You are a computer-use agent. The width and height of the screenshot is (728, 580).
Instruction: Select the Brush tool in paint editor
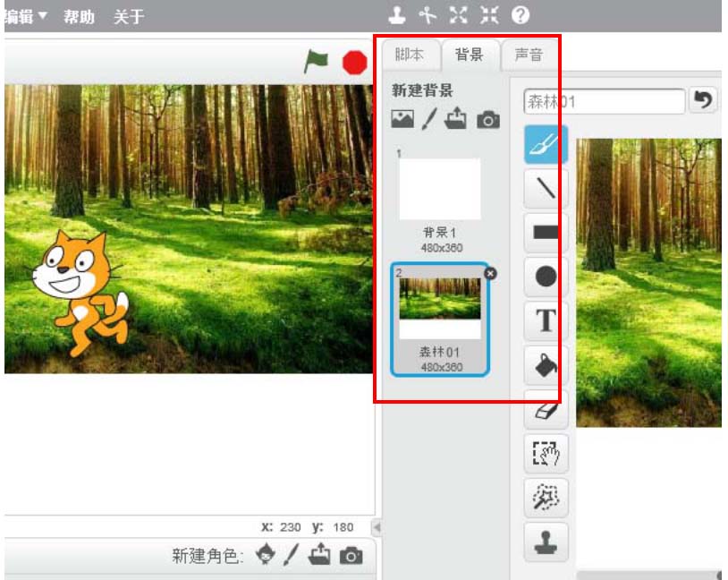[x=545, y=144]
